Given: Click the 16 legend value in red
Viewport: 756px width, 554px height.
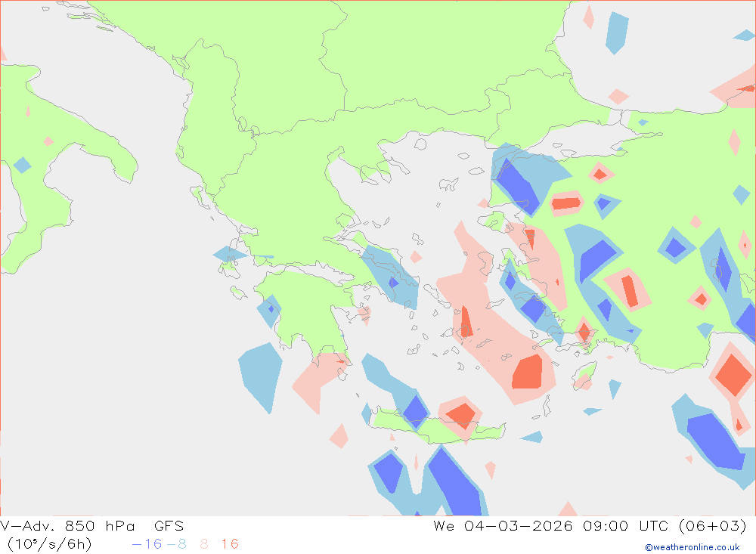Looking at the screenshot, I should tap(230, 544).
